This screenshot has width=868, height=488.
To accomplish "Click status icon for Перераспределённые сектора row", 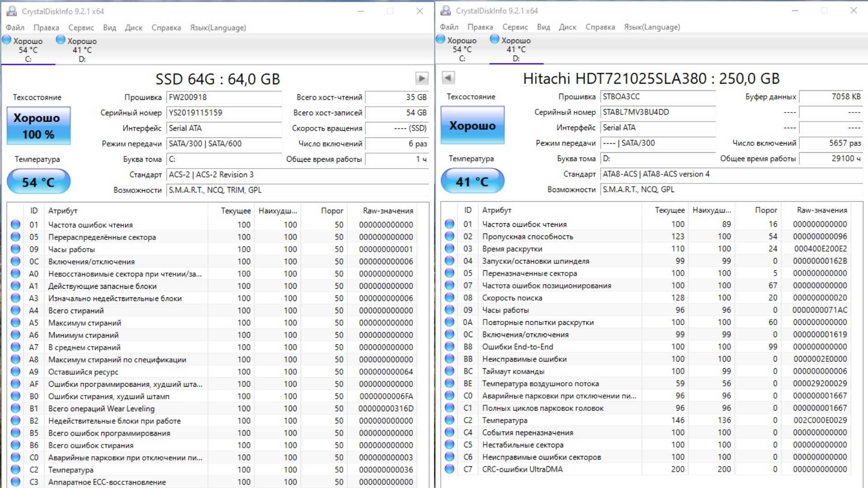I will coord(15,237).
